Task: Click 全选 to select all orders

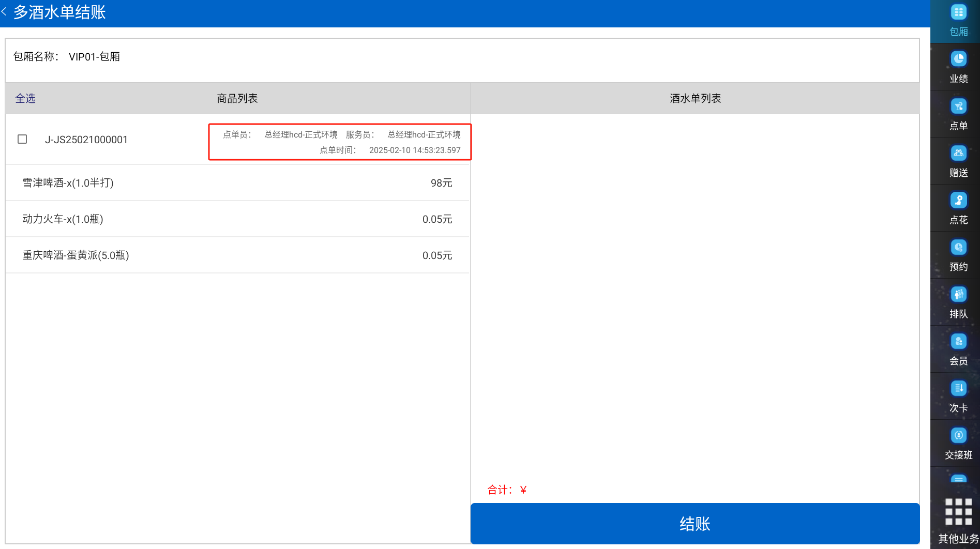Action: [x=25, y=98]
